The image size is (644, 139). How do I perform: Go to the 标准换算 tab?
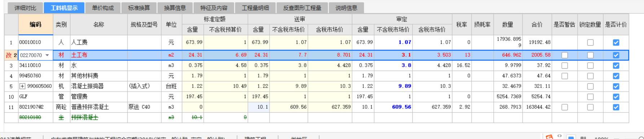[139, 8]
